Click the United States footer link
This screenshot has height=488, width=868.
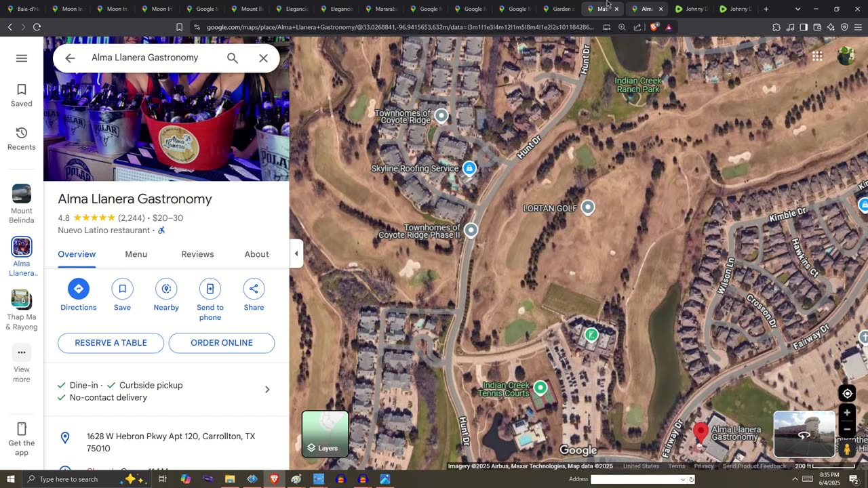[641, 466]
